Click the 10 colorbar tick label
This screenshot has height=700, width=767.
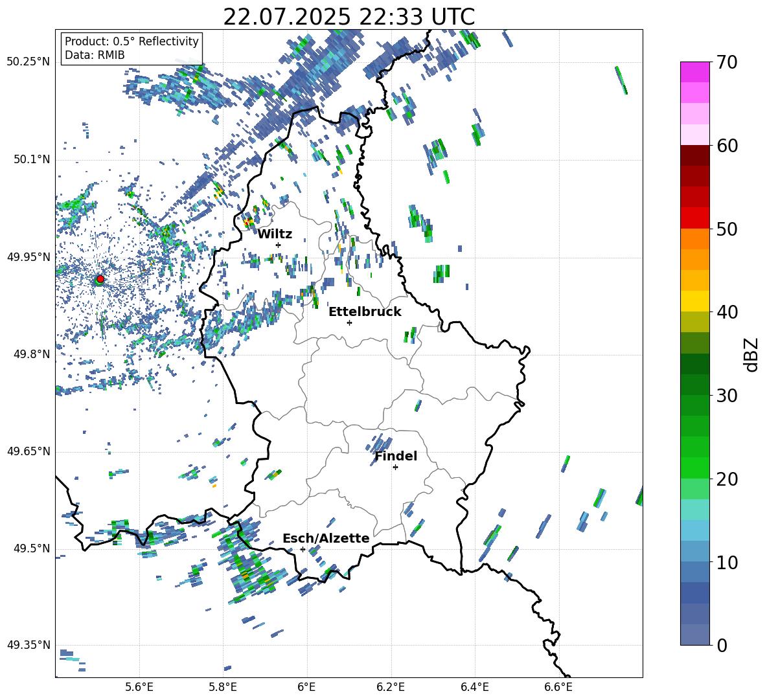727,563
